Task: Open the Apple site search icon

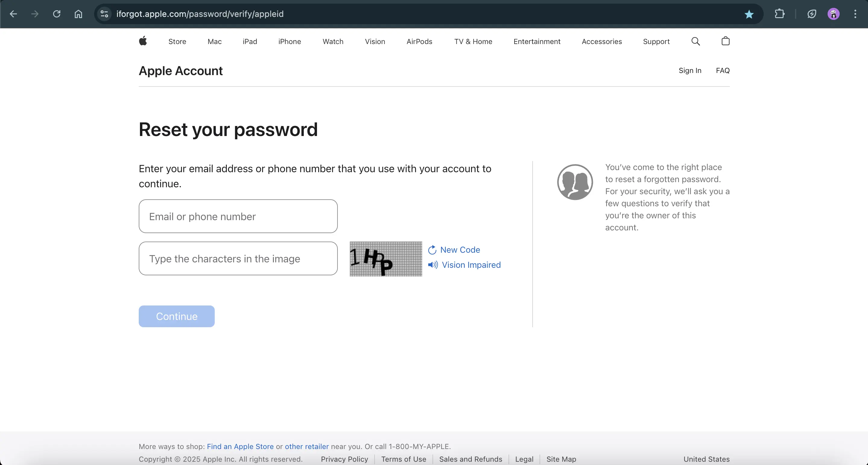Action: tap(695, 41)
